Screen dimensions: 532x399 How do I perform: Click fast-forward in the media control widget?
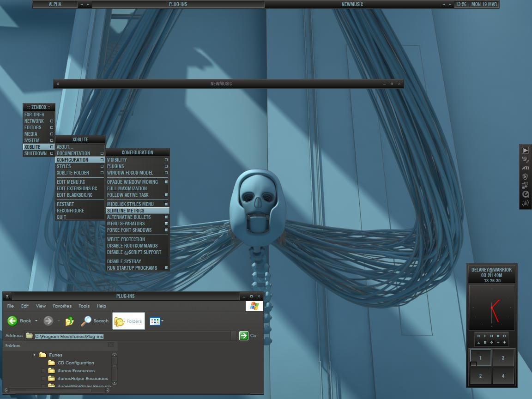tap(504, 336)
